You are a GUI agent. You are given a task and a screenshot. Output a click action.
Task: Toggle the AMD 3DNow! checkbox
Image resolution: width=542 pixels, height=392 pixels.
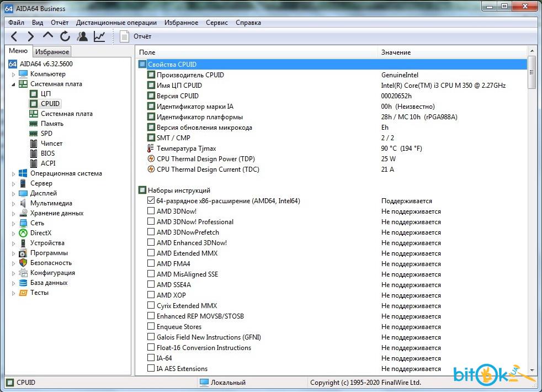(x=151, y=210)
